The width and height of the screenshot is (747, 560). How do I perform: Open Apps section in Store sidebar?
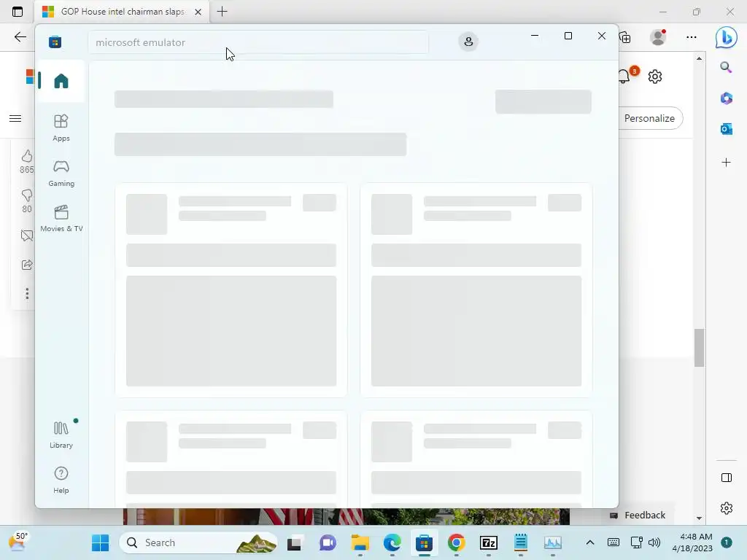[61, 128]
